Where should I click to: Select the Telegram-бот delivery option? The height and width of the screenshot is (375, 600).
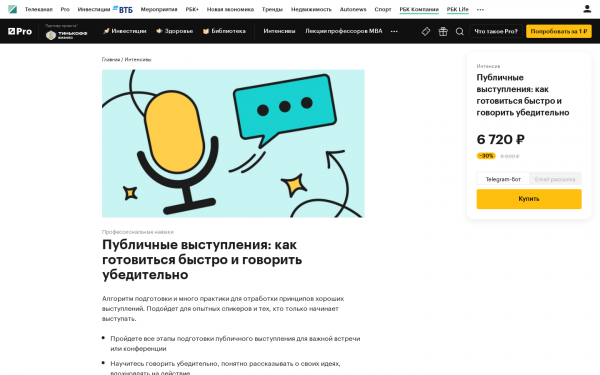pos(503,179)
